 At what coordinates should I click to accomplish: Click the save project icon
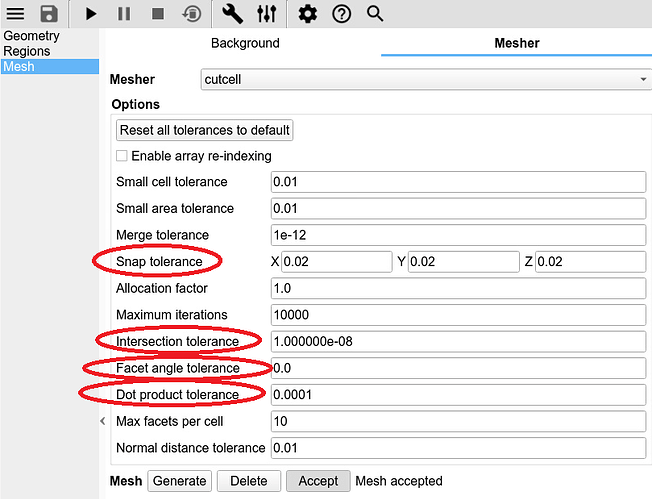tap(48, 14)
